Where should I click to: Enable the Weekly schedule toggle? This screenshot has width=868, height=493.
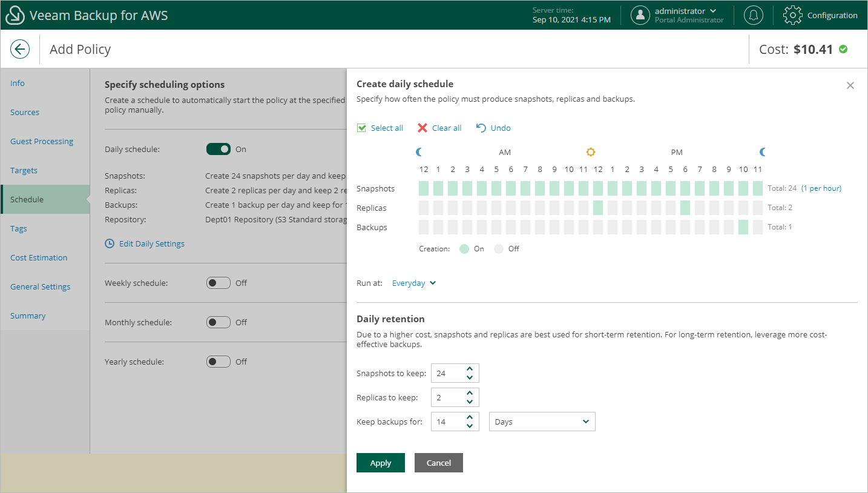(x=219, y=283)
